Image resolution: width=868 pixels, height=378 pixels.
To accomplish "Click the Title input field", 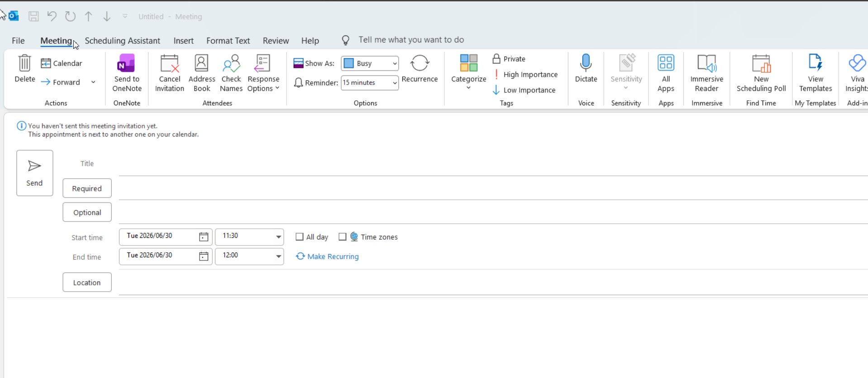I will (493, 164).
